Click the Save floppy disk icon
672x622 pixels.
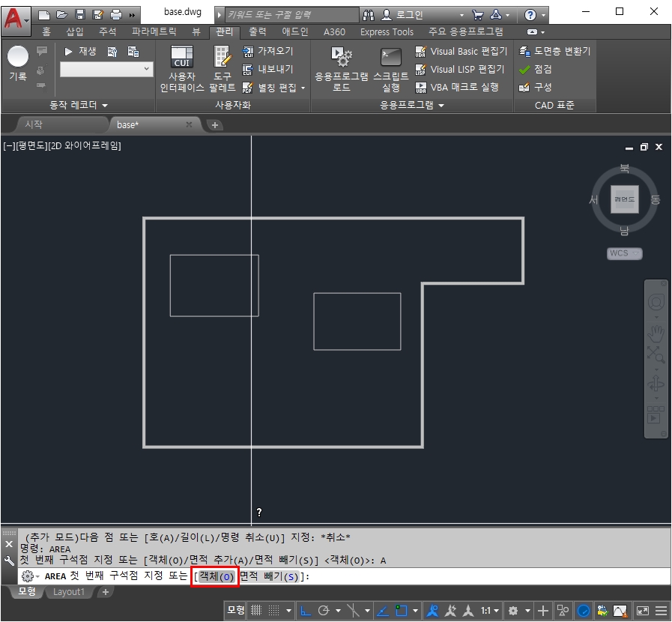click(80, 15)
